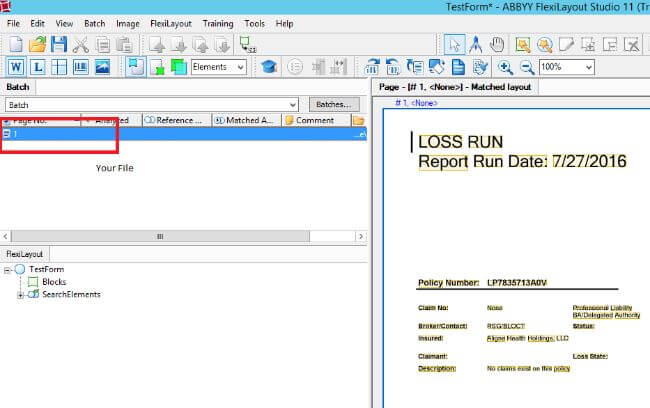Select the arrow pointer tool
The image size is (650, 408).
(454, 44)
